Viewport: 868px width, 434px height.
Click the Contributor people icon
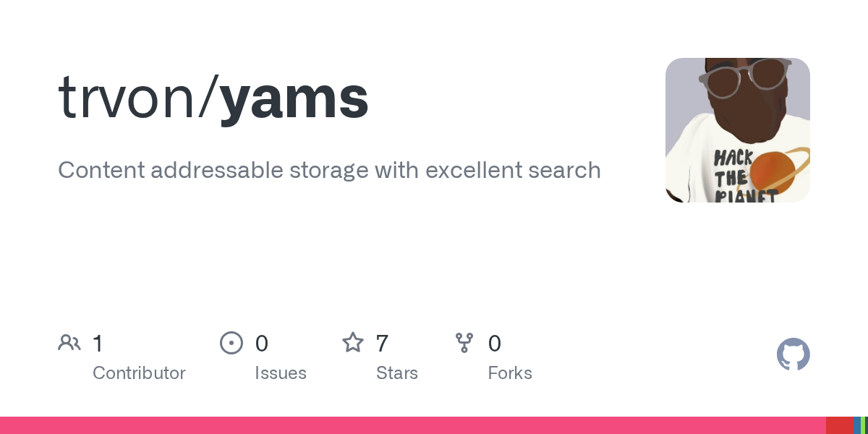point(69,343)
